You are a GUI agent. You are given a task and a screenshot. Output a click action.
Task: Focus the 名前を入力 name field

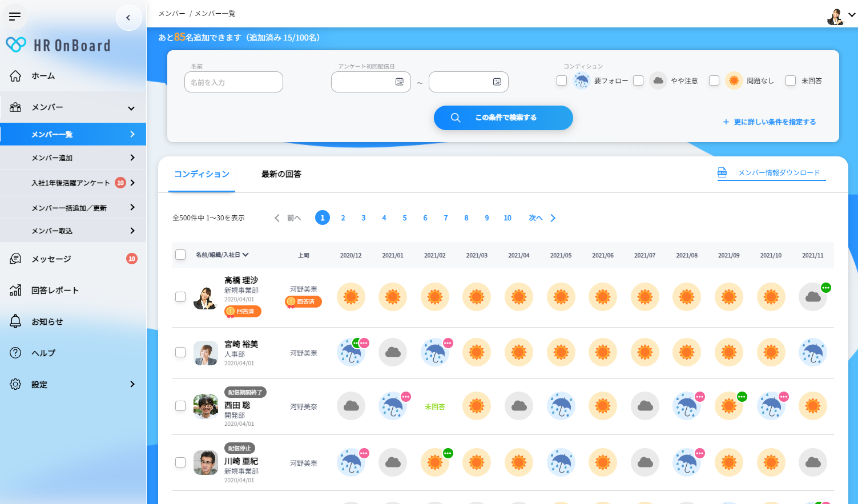233,82
